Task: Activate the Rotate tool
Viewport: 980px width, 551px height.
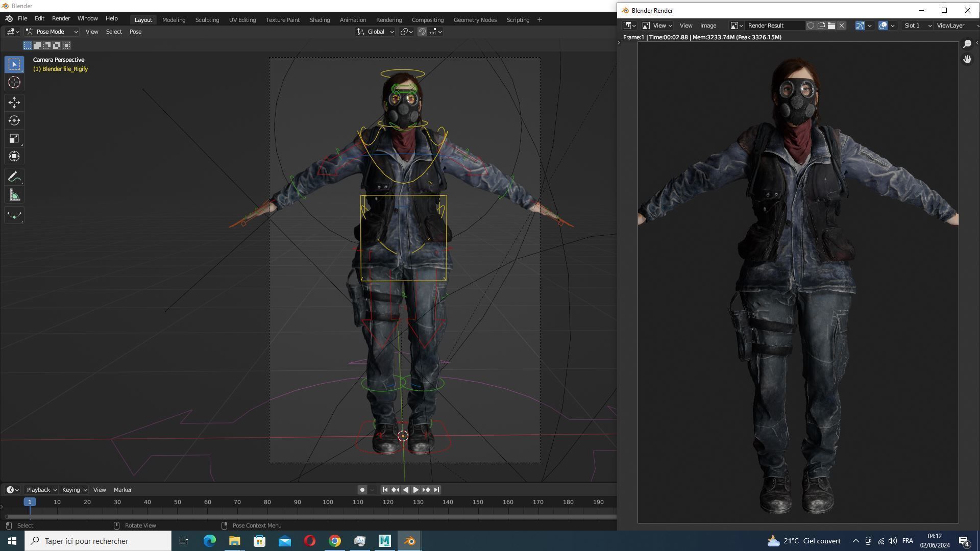Action: (14, 121)
